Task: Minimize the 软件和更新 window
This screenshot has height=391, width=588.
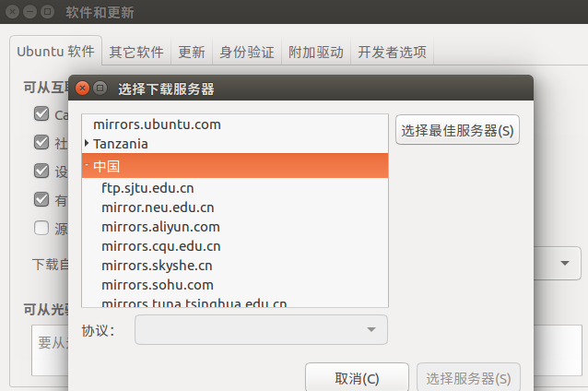Action: coord(30,12)
